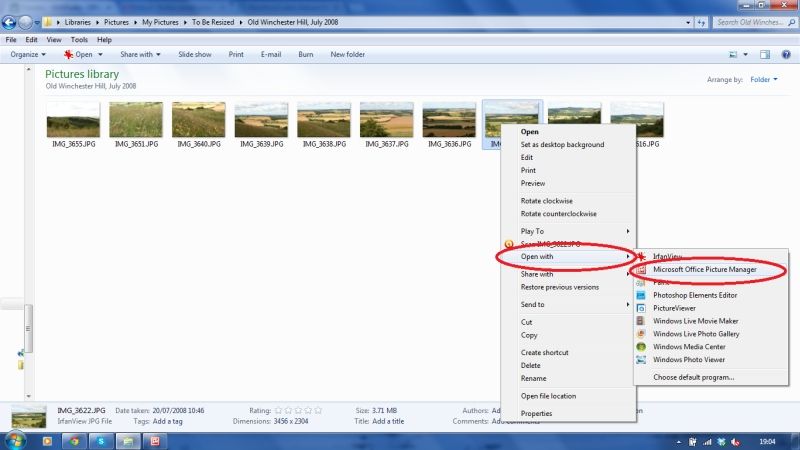Click the refresh button beside the address bar
The width and height of the screenshot is (800, 450).
(x=702, y=22)
